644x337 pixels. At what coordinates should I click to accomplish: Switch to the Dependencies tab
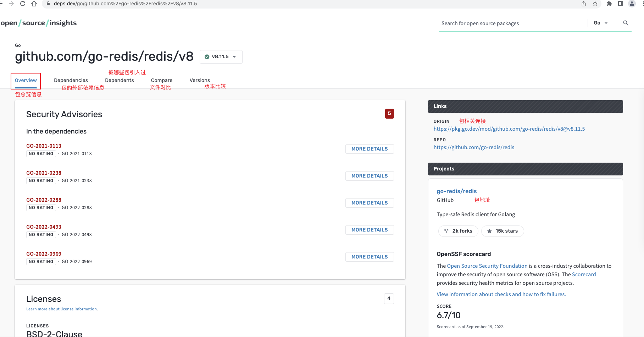(71, 81)
